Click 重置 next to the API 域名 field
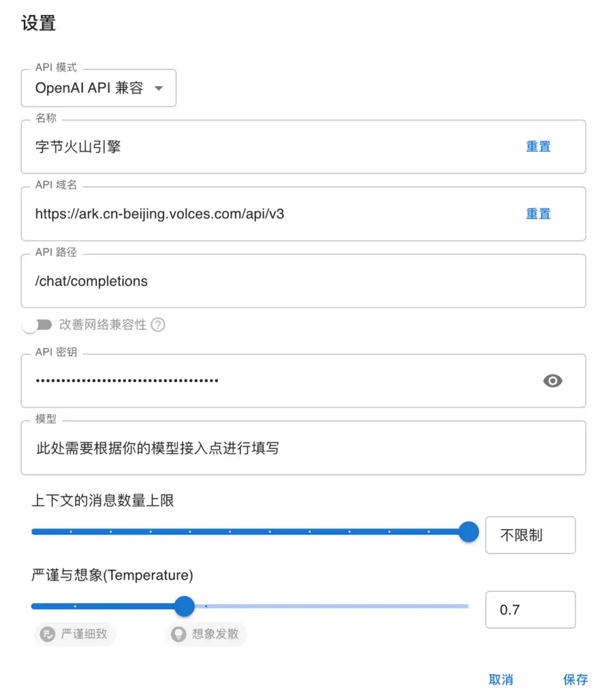This screenshot has width=607, height=700. pyautogui.click(x=538, y=214)
